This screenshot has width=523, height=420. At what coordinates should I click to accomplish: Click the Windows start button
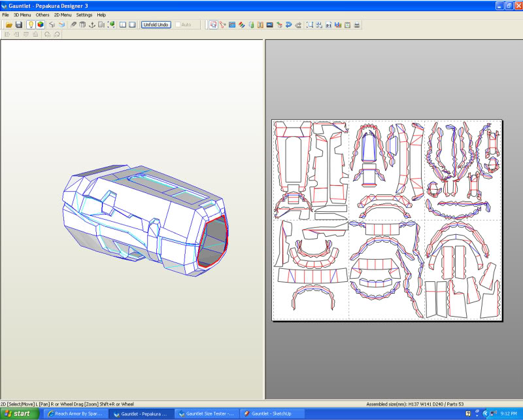[x=19, y=413]
